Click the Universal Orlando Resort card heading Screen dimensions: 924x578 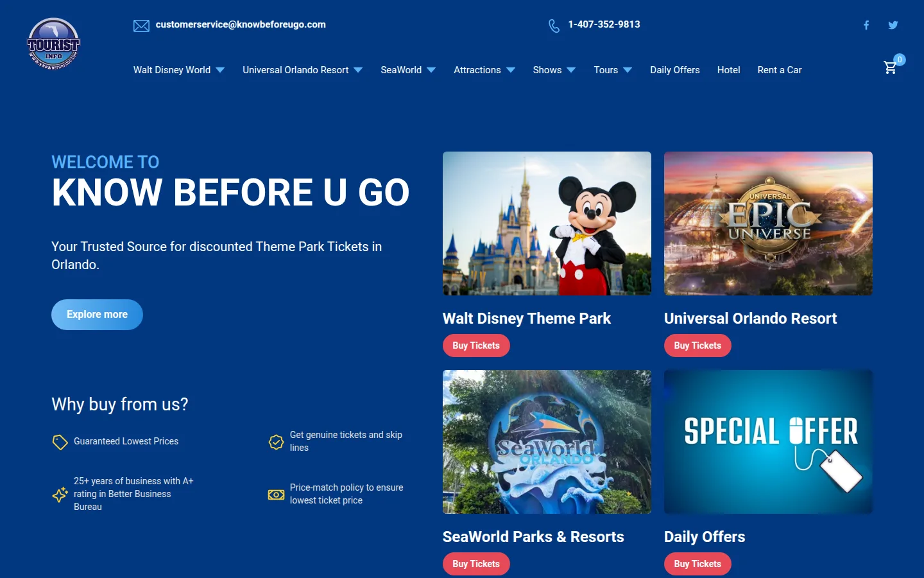click(751, 319)
